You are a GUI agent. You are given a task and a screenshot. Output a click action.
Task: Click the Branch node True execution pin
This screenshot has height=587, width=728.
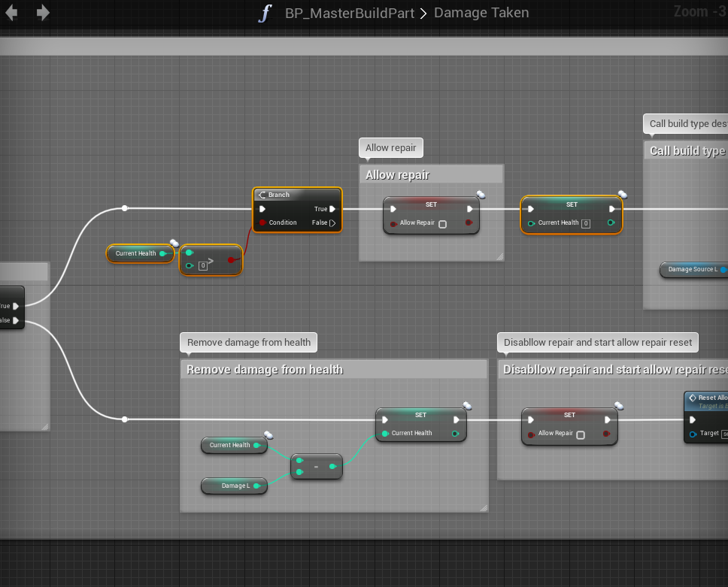332,209
